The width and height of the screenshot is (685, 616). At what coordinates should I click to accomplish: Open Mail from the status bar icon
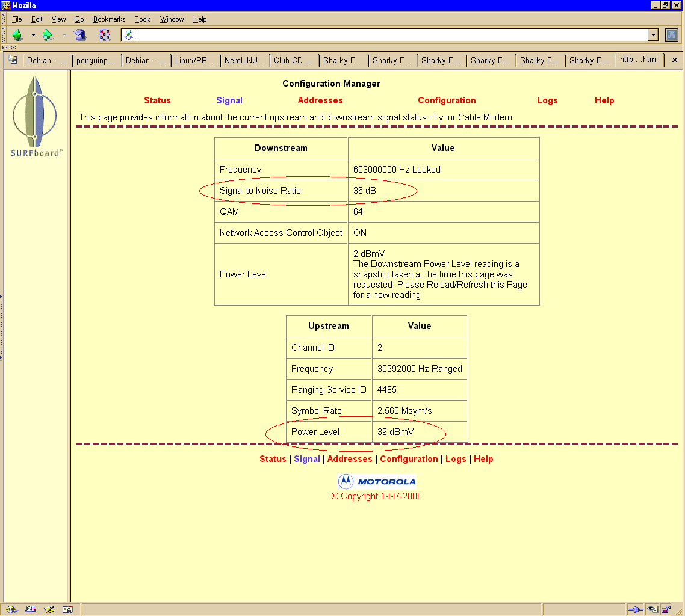[31, 609]
